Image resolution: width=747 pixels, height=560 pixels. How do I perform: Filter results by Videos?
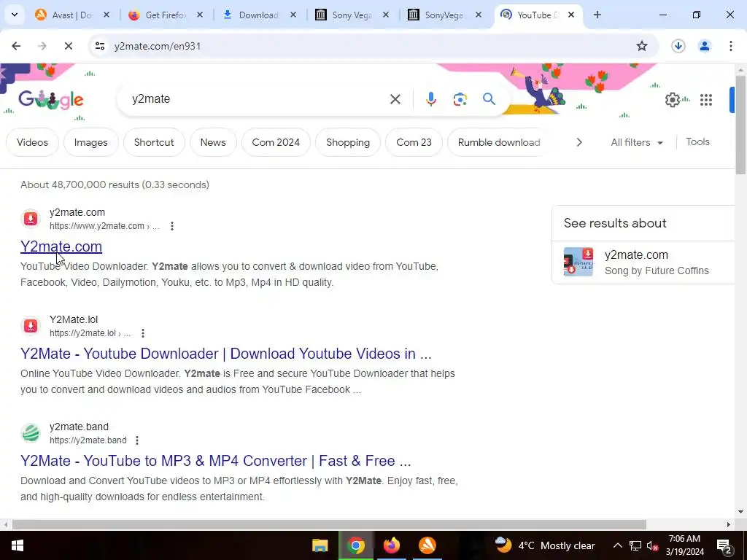click(x=32, y=142)
